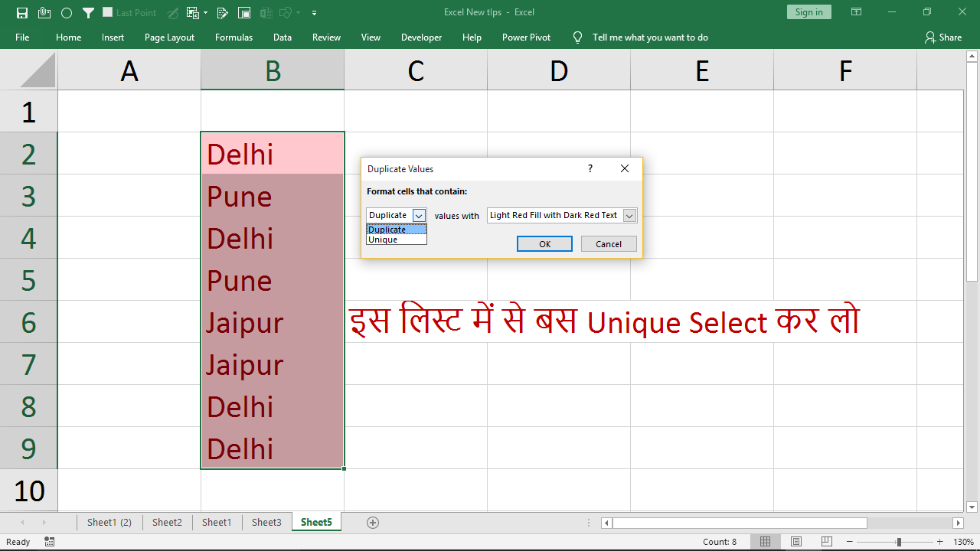Open the 'values with' formatting dropdown
This screenshot has height=551, width=980.
pos(629,215)
